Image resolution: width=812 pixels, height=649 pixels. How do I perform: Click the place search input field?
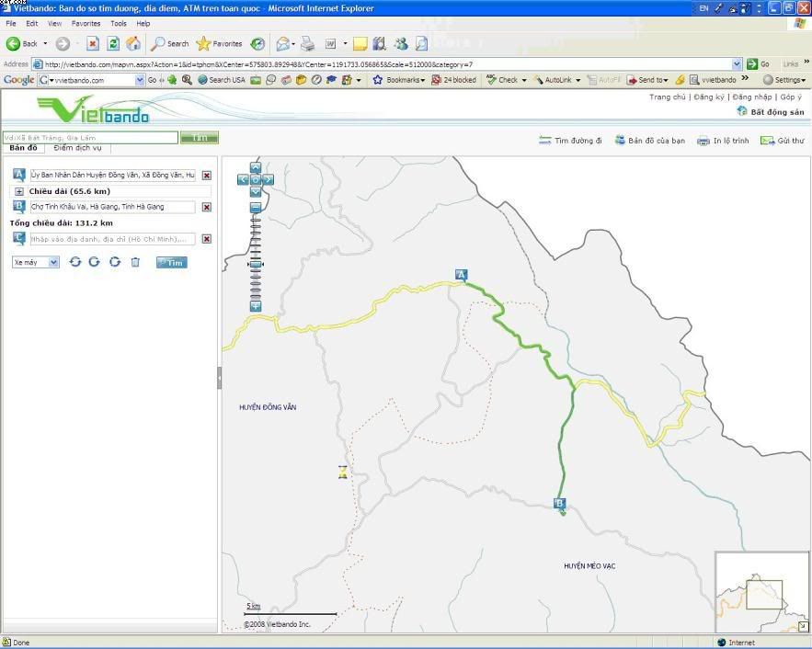(90, 138)
